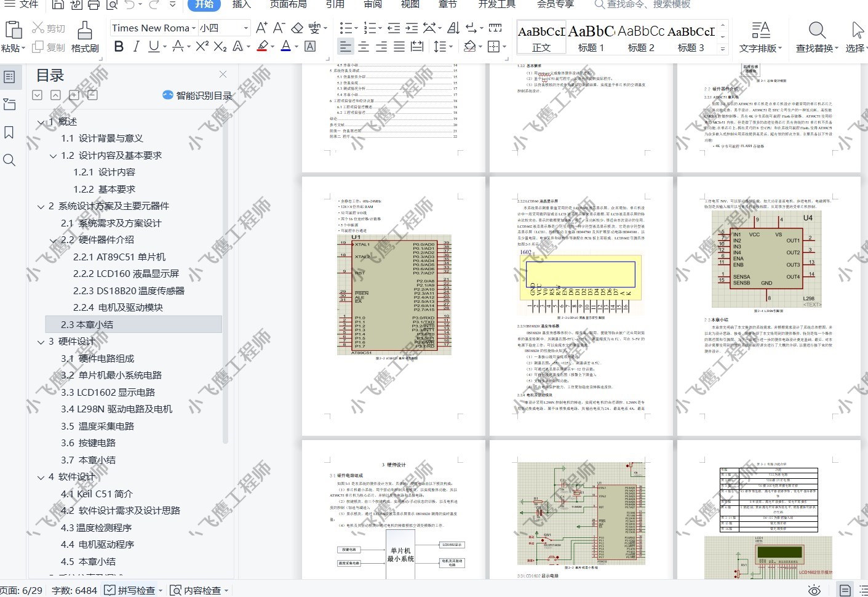Image resolution: width=868 pixels, height=597 pixels.
Task: Click the Sort icon in paragraph group
Action: pyautogui.click(x=453, y=28)
